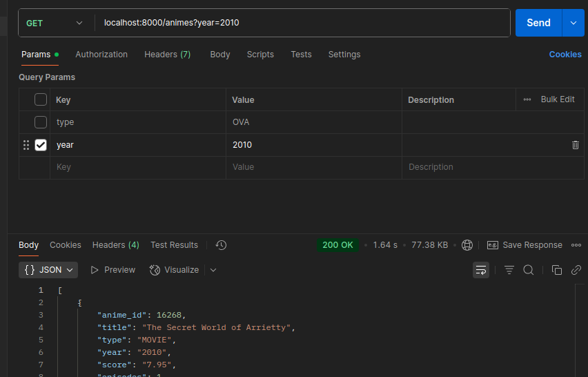
Task: Click the response body vertical scrollbar
Action: [580, 331]
